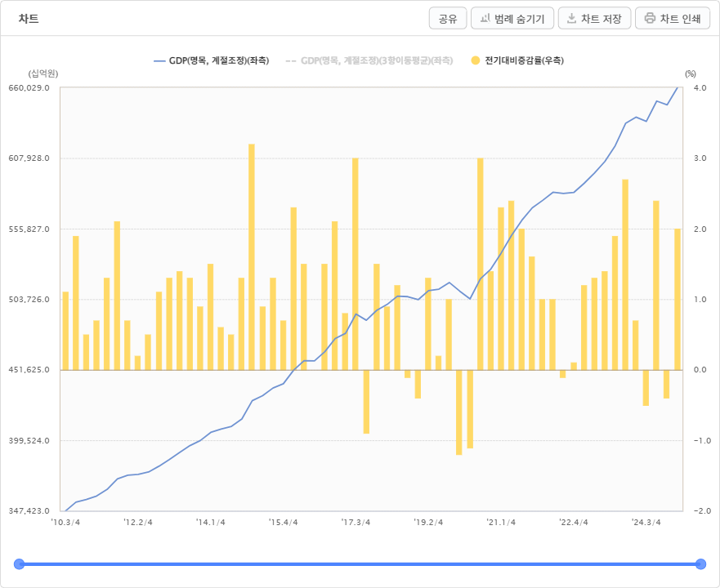Click the bar chart icon in 범례 숨기기
This screenshot has width=720, height=588.
tap(485, 18)
